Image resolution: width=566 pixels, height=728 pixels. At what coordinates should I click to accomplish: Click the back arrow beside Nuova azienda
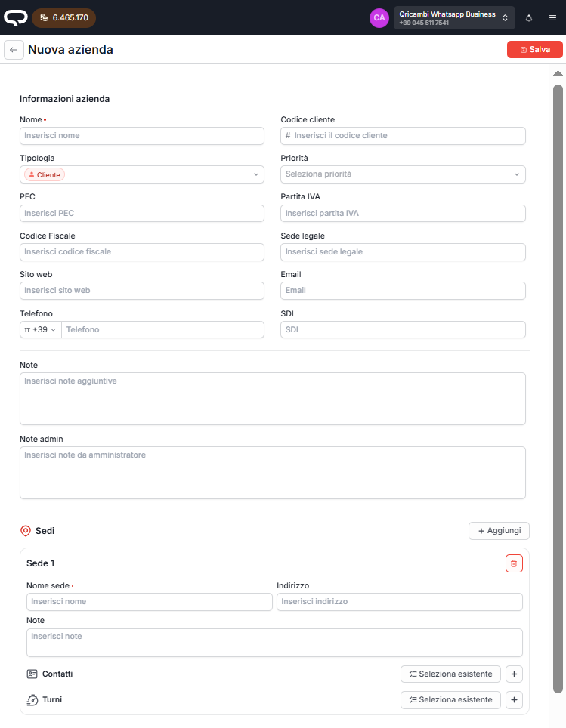coord(14,50)
